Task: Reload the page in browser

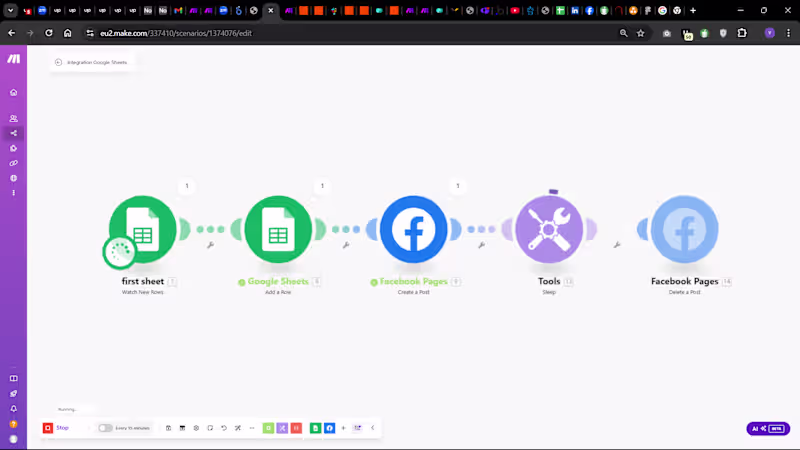Action: click(48, 33)
